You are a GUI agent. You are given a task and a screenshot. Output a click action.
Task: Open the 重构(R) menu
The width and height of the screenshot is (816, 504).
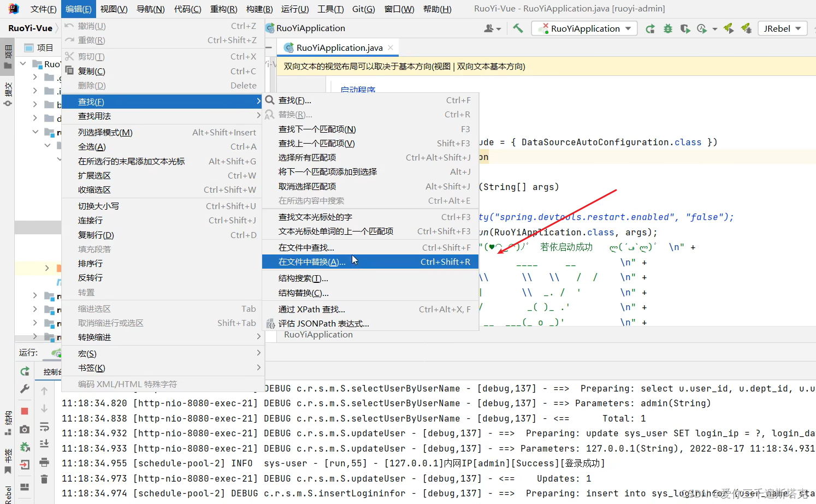click(x=223, y=9)
